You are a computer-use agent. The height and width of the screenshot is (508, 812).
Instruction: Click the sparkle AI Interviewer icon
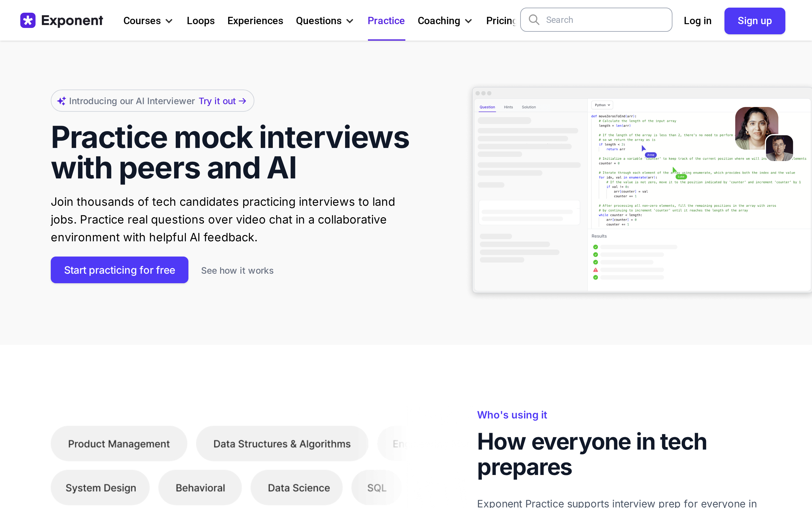pos(62,101)
